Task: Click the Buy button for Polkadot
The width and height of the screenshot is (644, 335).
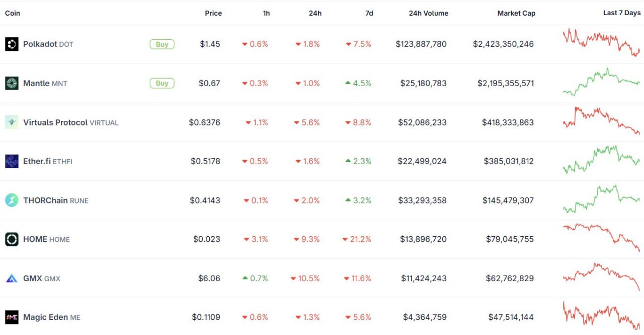Action: pos(162,44)
